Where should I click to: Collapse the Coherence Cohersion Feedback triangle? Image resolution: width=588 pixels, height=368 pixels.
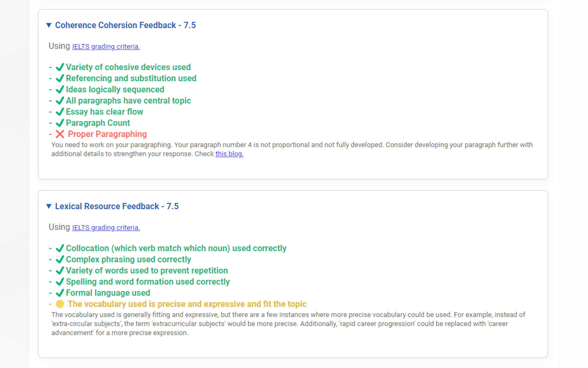49,25
